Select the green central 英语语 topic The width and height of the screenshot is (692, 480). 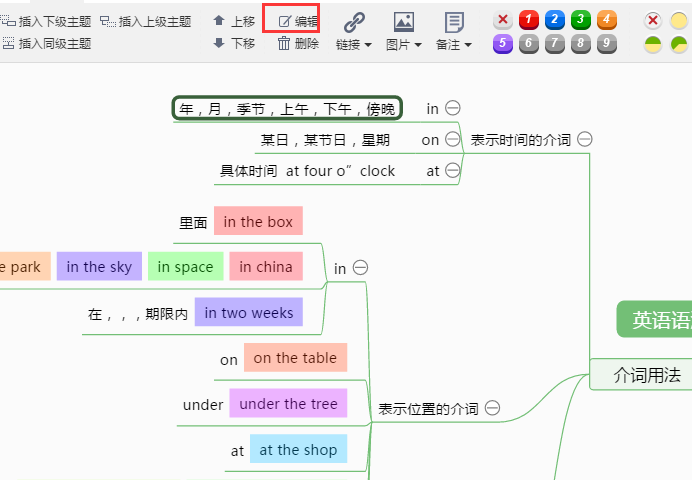point(655,319)
